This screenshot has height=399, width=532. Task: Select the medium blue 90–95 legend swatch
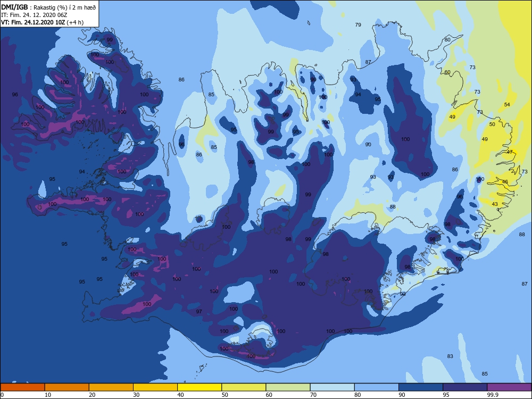(421, 387)
